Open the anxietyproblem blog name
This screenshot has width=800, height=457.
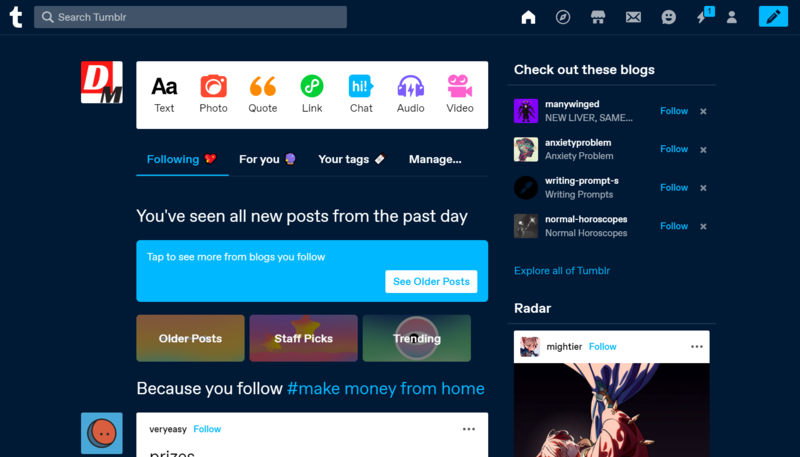578,143
